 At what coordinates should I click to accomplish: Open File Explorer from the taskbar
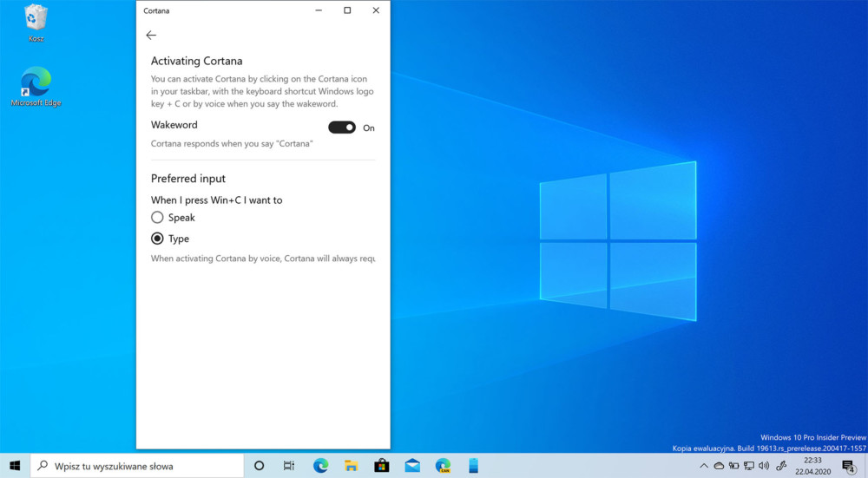coord(351,466)
